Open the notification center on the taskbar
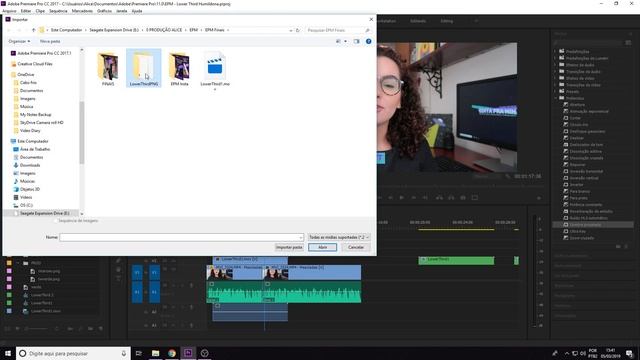Viewport: 640px width, 360px height. pyautogui.click(x=629, y=353)
